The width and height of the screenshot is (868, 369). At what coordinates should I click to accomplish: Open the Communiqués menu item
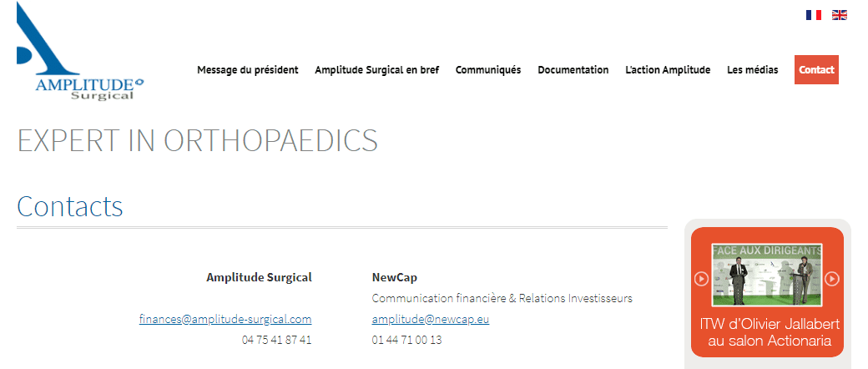point(488,70)
